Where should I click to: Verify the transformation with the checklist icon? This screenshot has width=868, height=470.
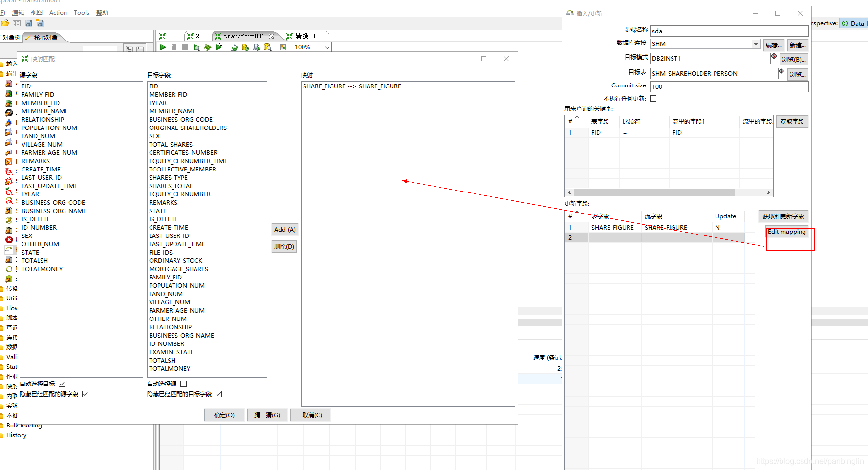[x=234, y=47]
